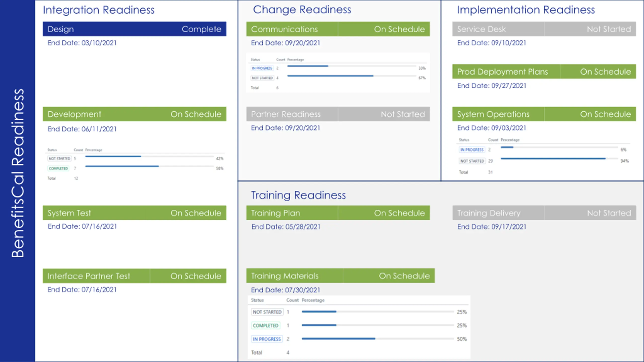Click Communications End Date 09/20/2021 text
The width and height of the screenshot is (644, 362).
click(x=286, y=43)
